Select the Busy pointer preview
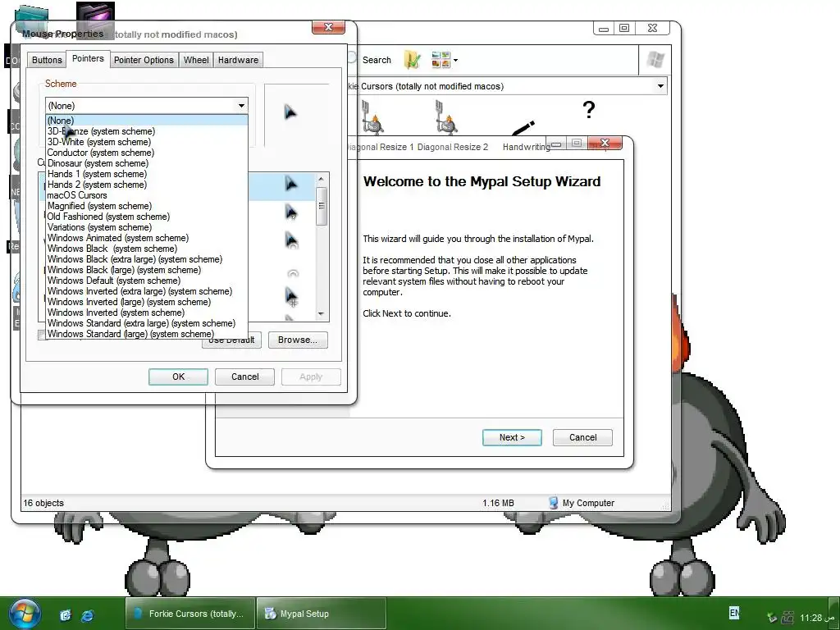The image size is (840, 630). [293, 272]
